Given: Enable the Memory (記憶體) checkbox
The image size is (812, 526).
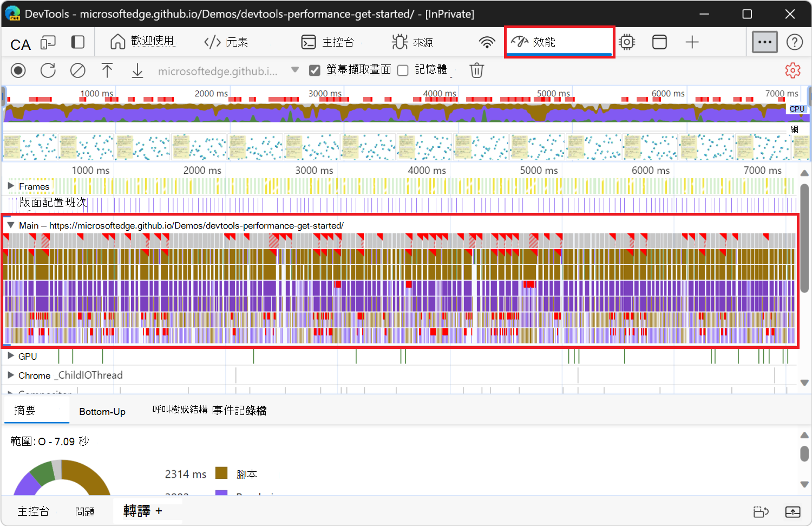Looking at the screenshot, I should click(x=403, y=70).
